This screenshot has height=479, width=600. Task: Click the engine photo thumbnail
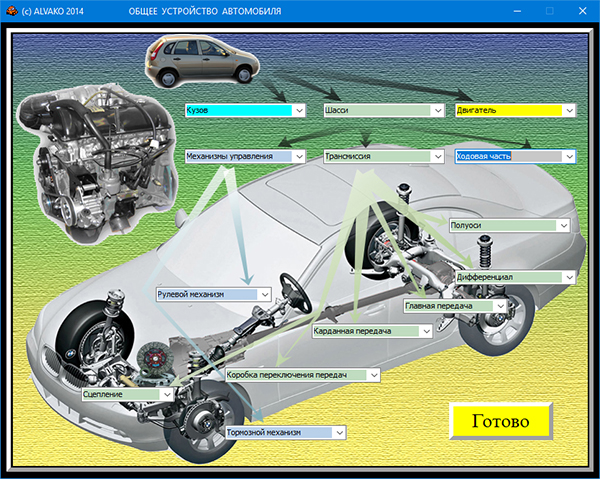96,165
